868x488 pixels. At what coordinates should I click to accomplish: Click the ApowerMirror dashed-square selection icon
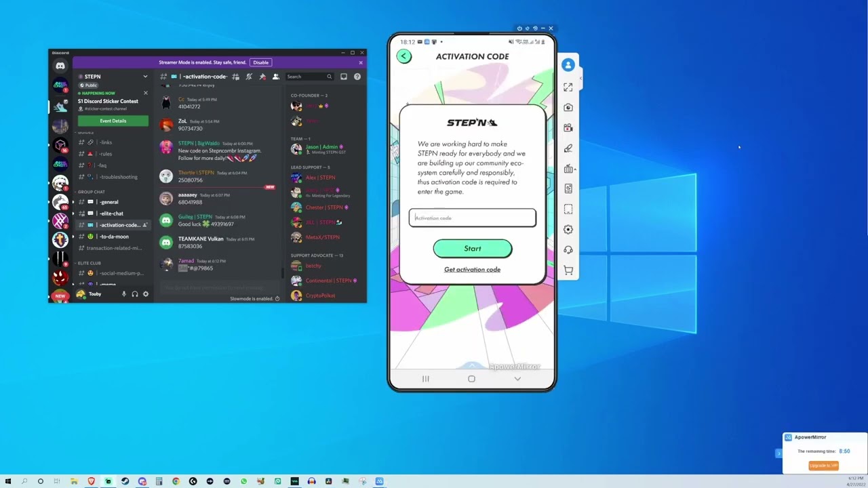(x=568, y=209)
